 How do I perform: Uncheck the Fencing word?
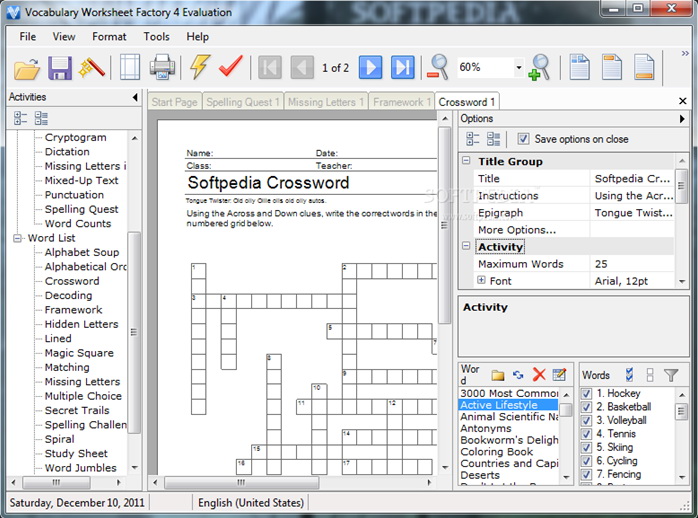[x=587, y=474]
